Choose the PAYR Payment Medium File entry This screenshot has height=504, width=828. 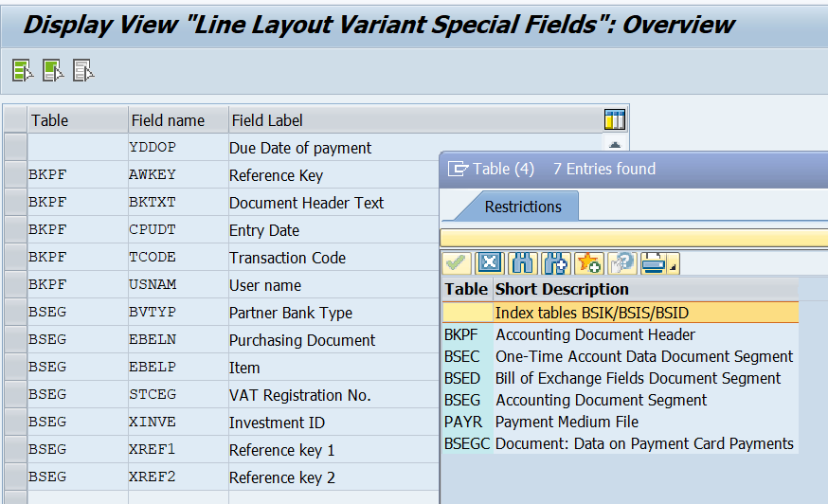[567, 422]
